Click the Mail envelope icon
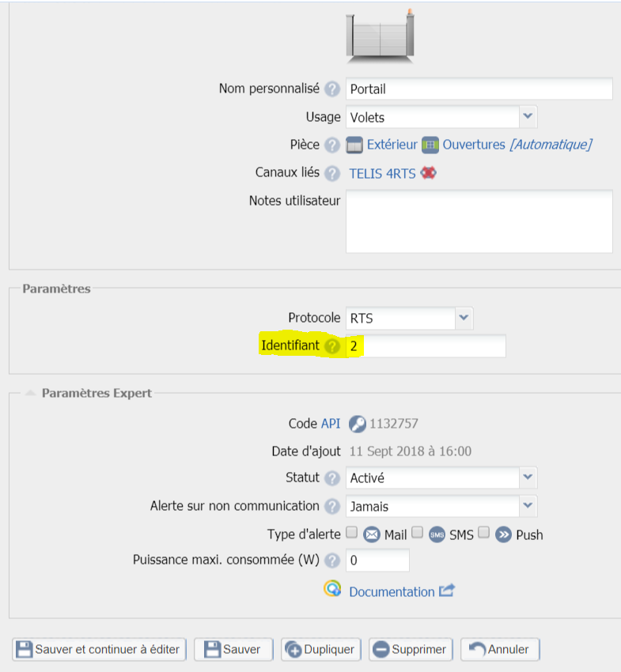The image size is (621, 672). click(x=371, y=534)
